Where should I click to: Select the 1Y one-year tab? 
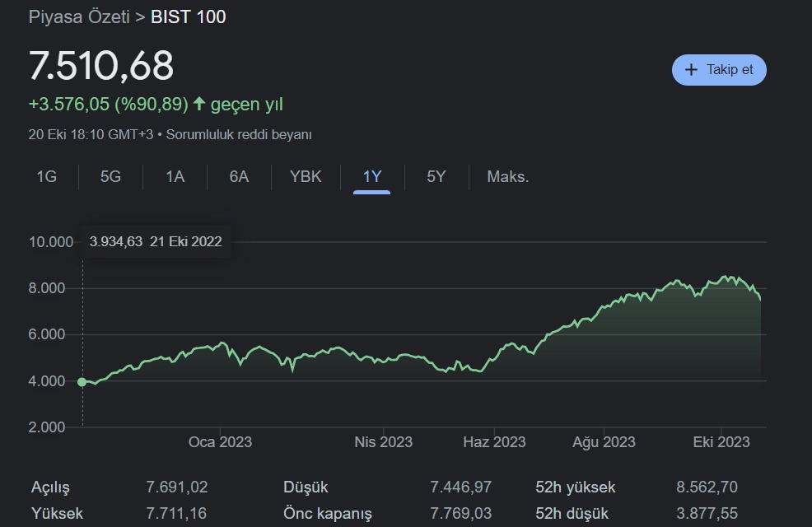371,177
